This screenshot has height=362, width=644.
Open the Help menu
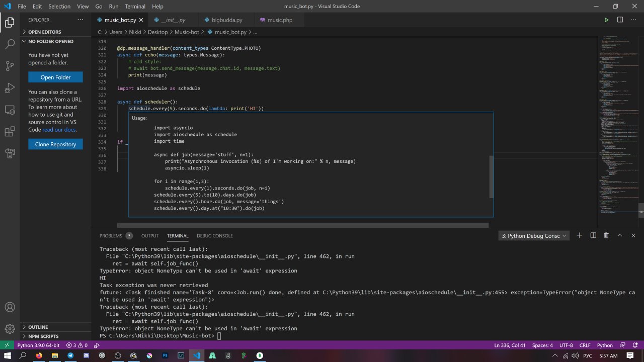(x=157, y=7)
